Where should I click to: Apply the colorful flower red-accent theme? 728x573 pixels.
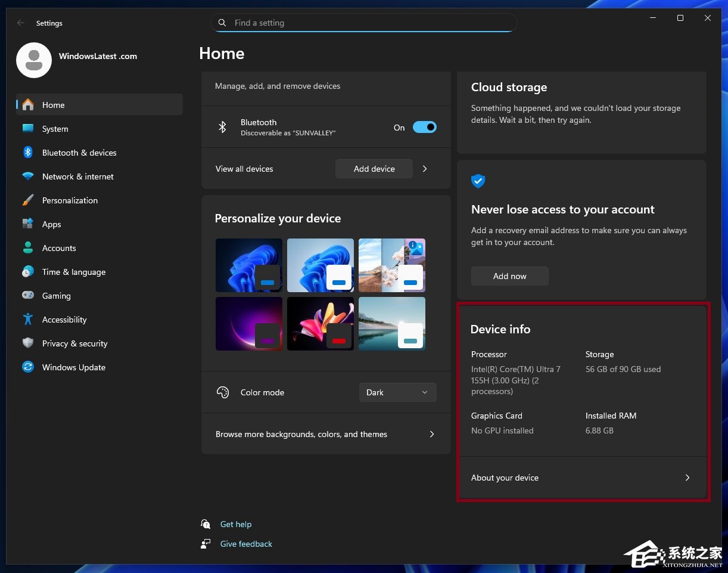click(321, 324)
